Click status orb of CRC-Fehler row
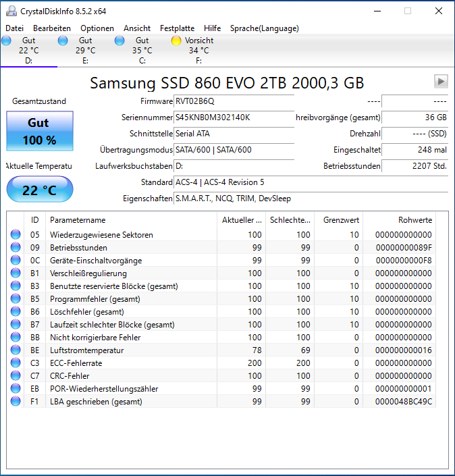455x476 pixels. (x=16, y=375)
